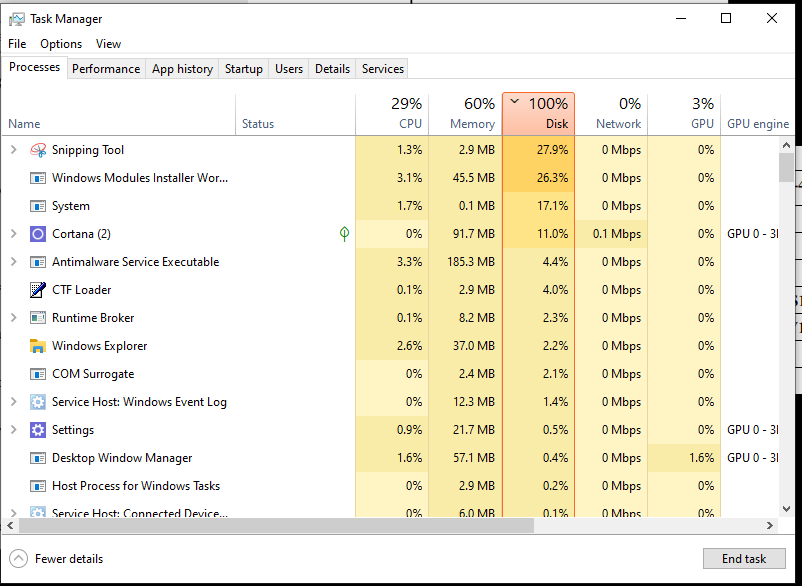Click the Runtime Broker icon

(38, 318)
